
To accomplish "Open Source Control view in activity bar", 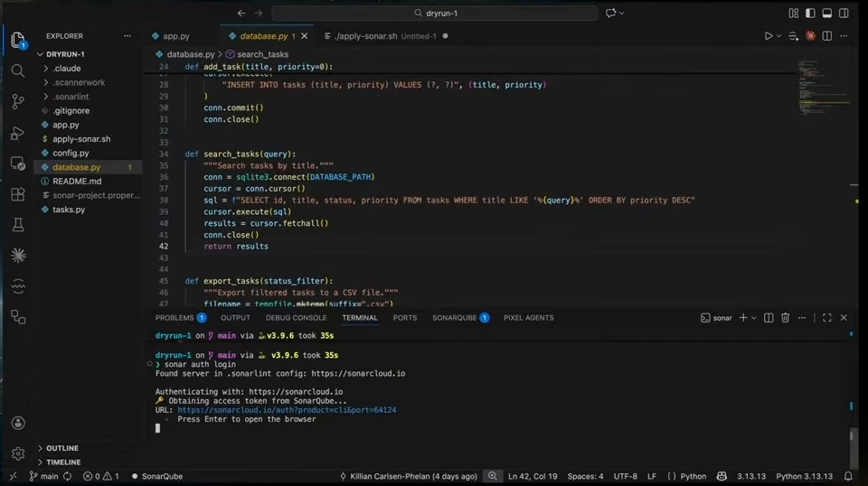I will click(x=18, y=101).
